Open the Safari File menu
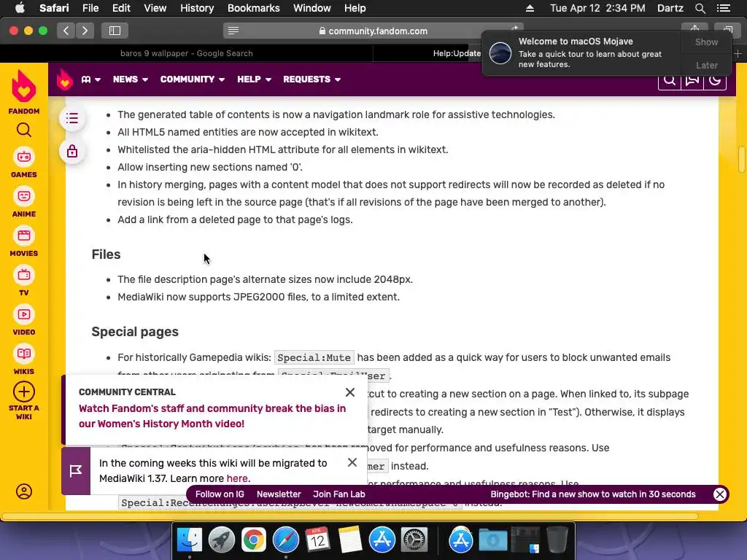 point(90,8)
